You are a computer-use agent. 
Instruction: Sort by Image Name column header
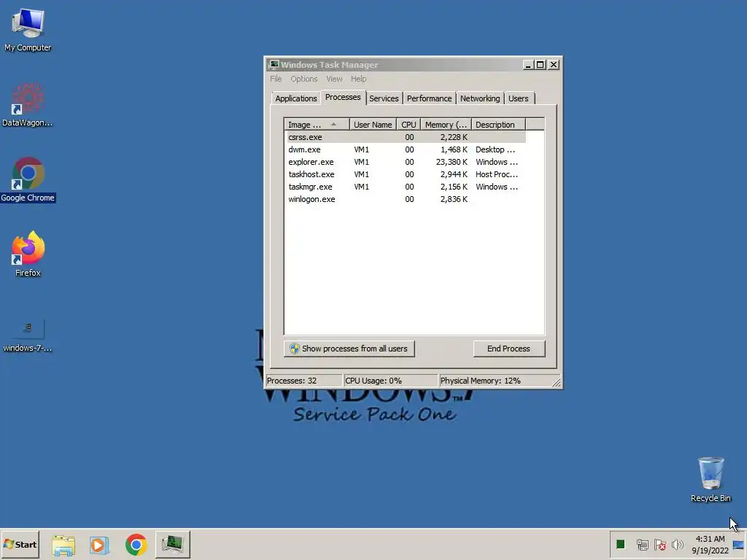coord(317,125)
